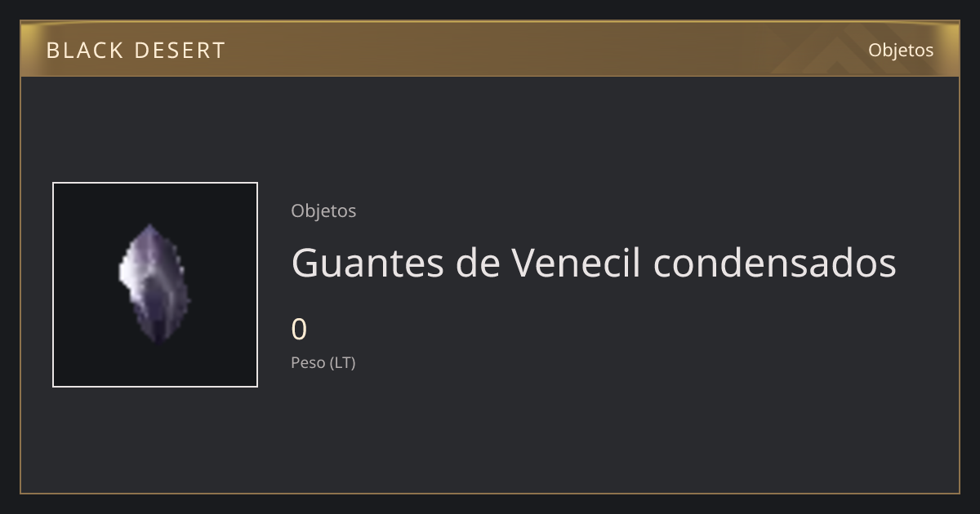
Task: Open the item image thumbnail frame
Action: coord(155,285)
